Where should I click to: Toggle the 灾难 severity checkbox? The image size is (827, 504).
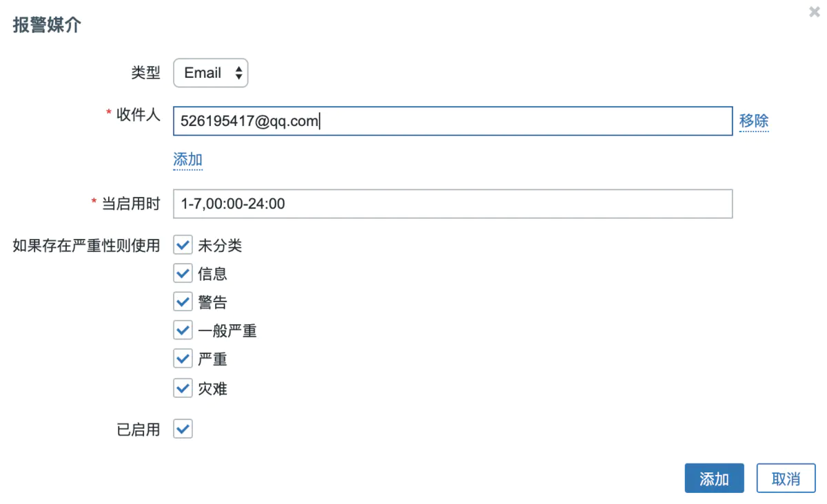(x=183, y=388)
